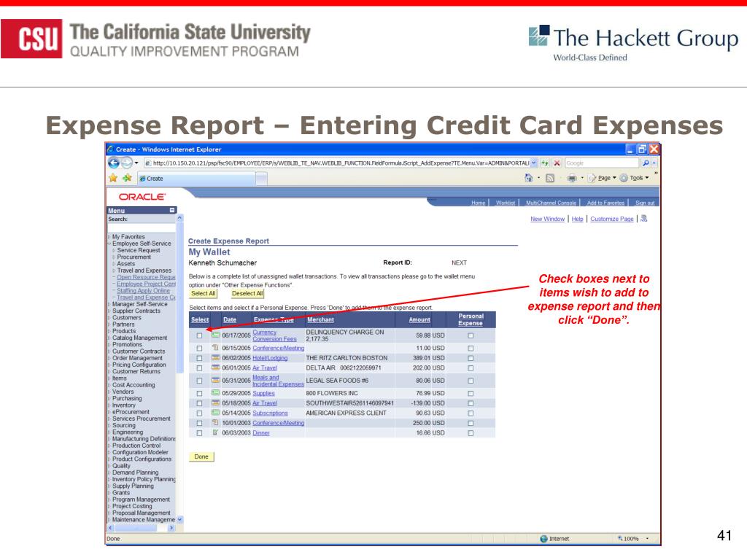Click transaction icon for 06/03/2003 Dinner row
Viewport: 747px width, 560px height.
tap(215, 433)
